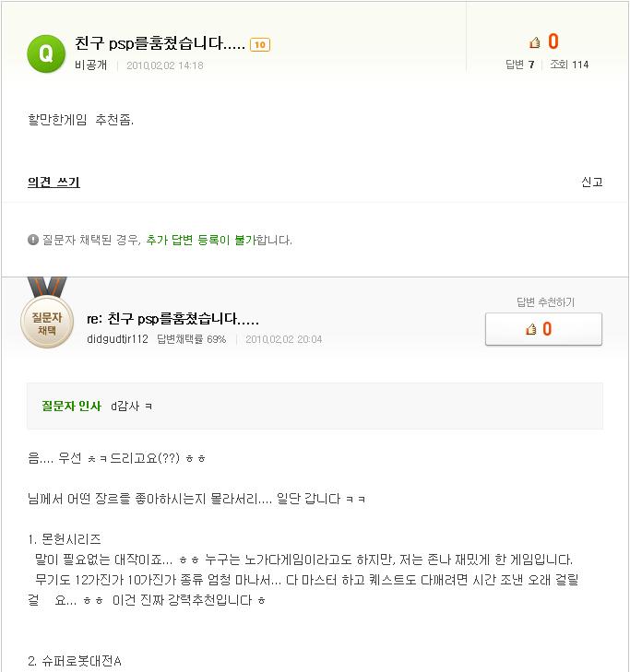Open the 의견 쓰기 comment link
This screenshot has width=630, height=672.
tap(53, 183)
